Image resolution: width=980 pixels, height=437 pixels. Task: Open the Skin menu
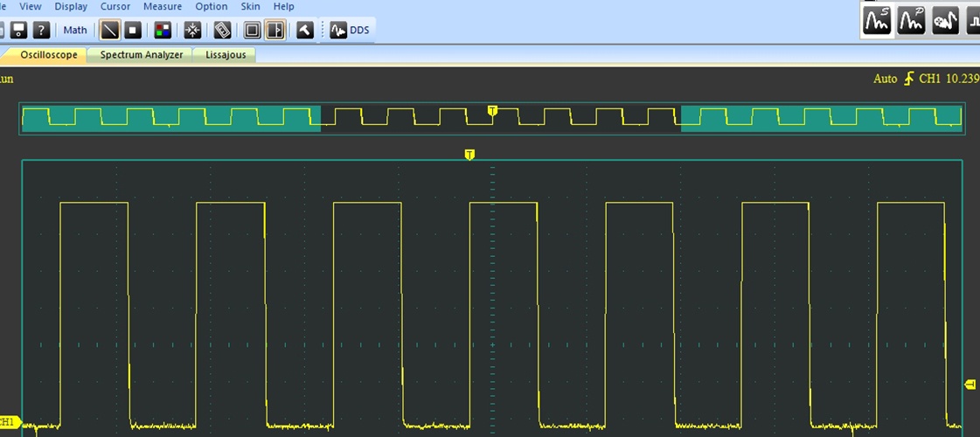coord(251,6)
